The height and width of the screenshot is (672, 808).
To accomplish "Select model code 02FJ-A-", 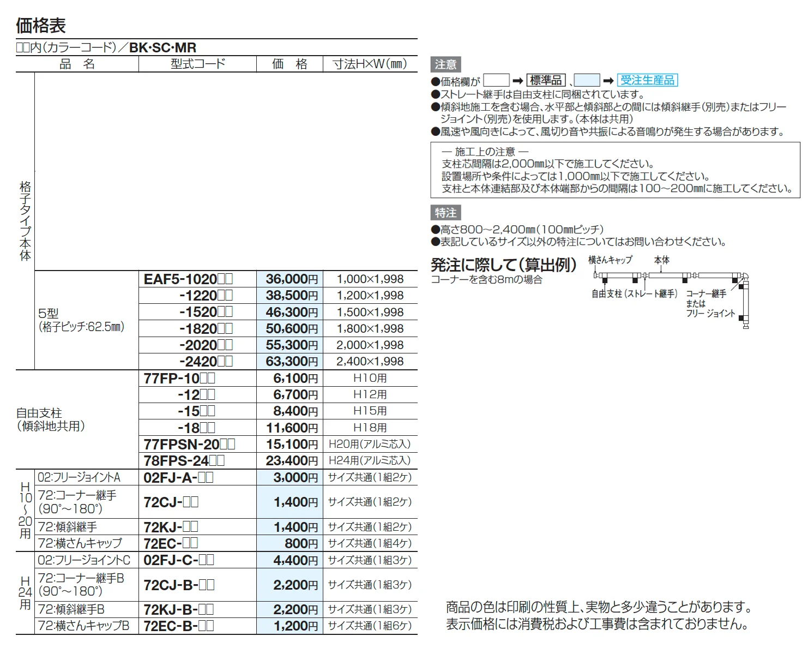I will point(178,478).
